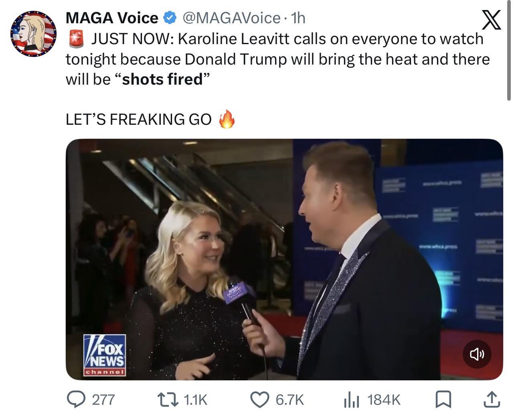This screenshot has width=514, height=420.
Task: Click the vertical scrollbar on the right
Action: tap(509, 52)
